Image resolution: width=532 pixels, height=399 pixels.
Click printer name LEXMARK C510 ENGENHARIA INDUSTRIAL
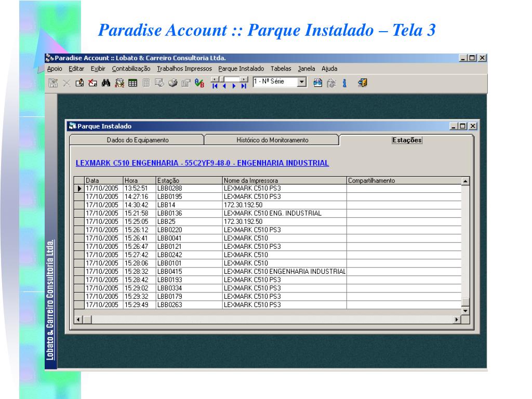coord(285,271)
